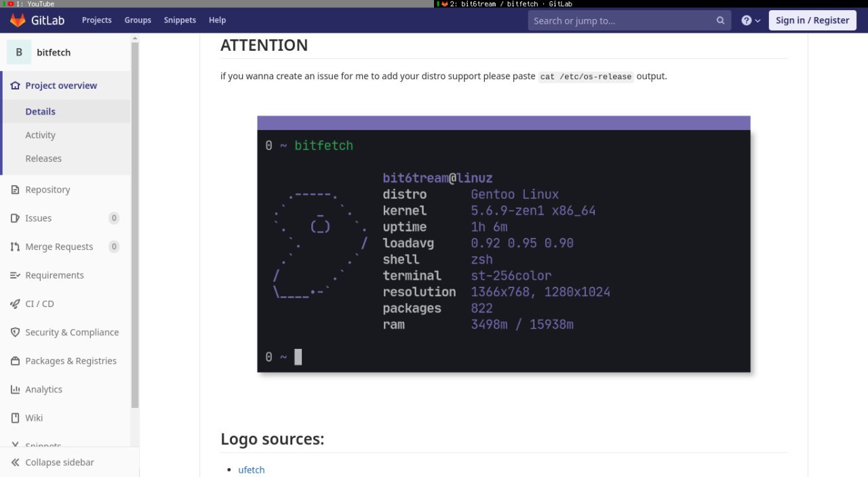The height and width of the screenshot is (477, 868).
Task: Open the ufetch logo source link
Action: 252,470
